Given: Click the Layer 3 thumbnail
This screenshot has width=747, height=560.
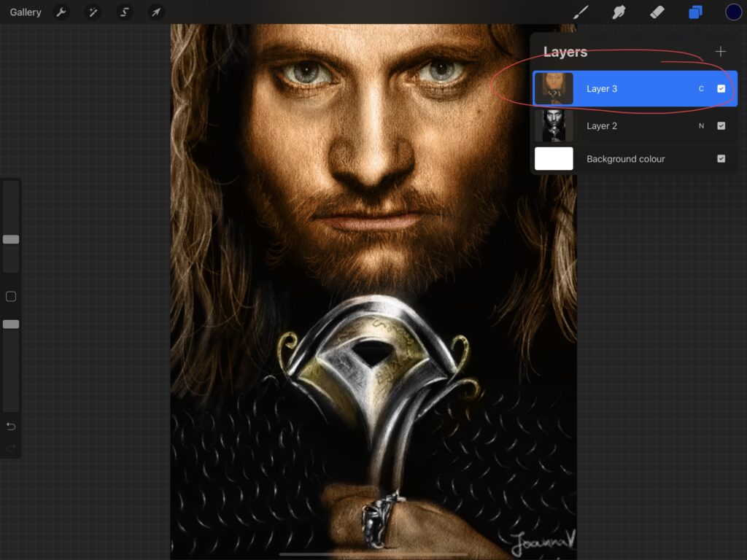Looking at the screenshot, I should (x=554, y=89).
